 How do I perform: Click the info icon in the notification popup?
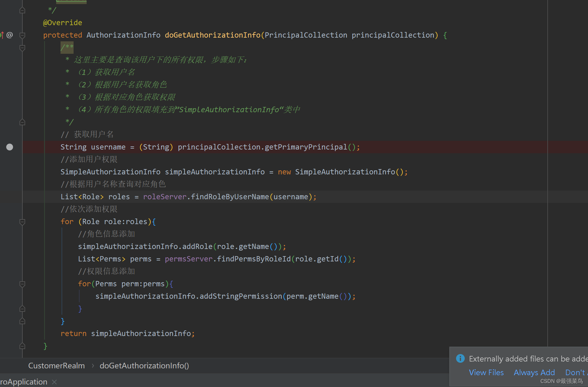(460, 358)
